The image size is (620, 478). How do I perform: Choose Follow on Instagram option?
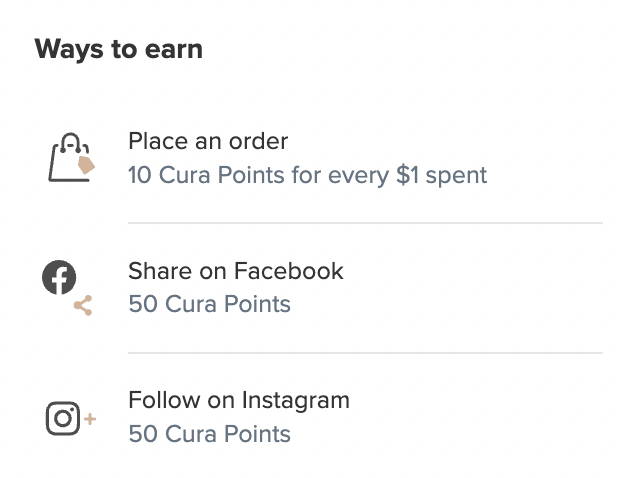click(x=239, y=401)
